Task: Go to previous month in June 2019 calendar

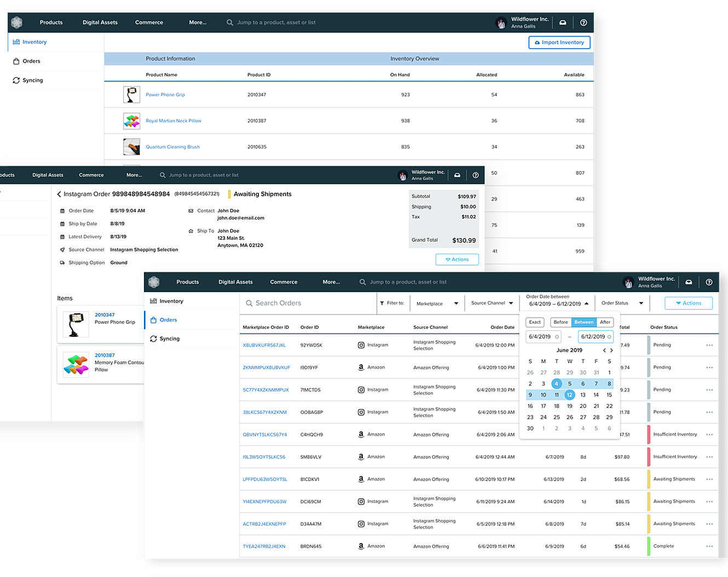Action: coord(604,351)
